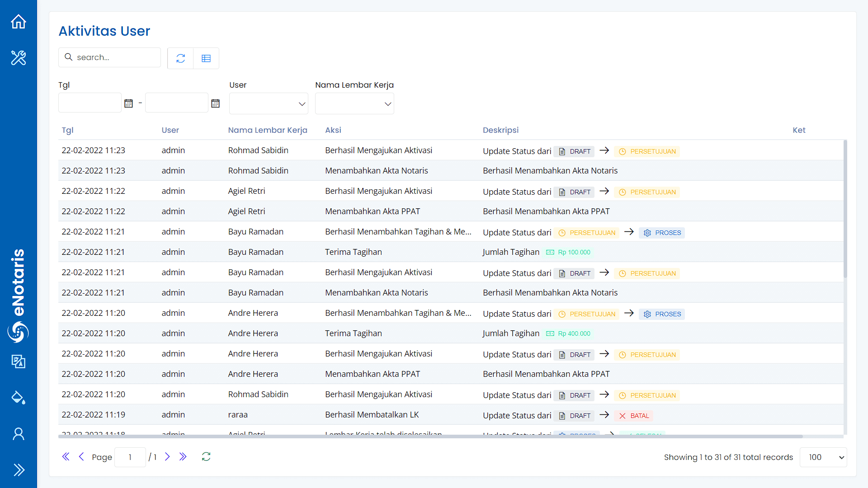Go to the next page
The image size is (868, 488).
point(167,457)
